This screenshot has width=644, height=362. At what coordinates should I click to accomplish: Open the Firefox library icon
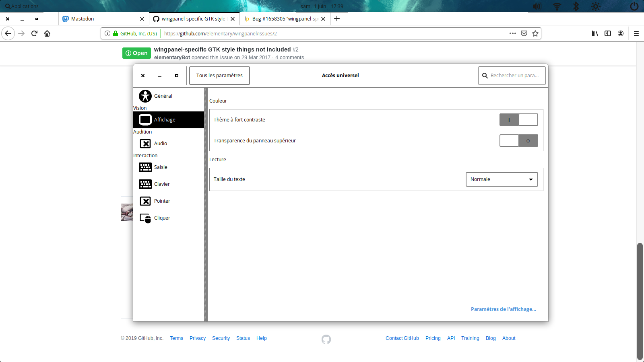595,33
